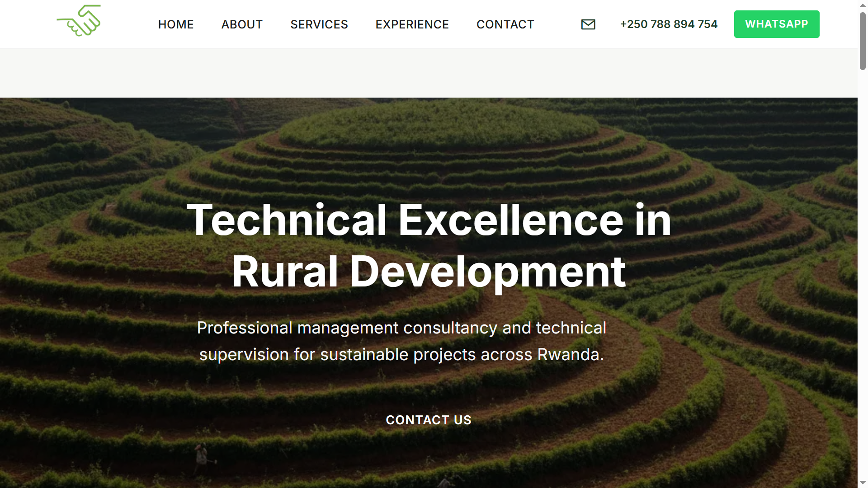Image resolution: width=868 pixels, height=488 pixels.
Task: Select the envelope icon to compose an email
Action: point(588,24)
